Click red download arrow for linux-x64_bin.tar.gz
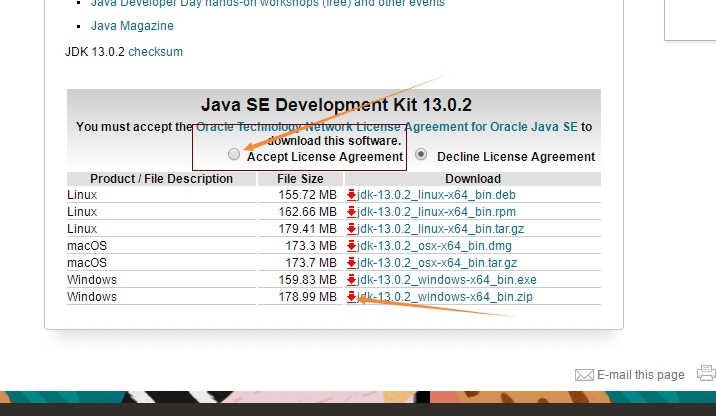The height and width of the screenshot is (416, 716). (x=351, y=229)
